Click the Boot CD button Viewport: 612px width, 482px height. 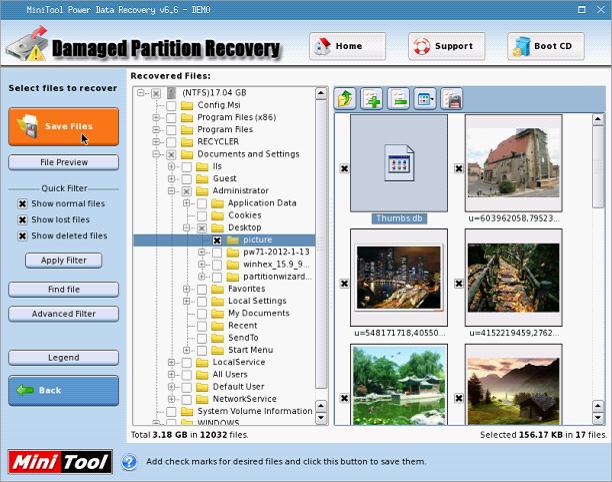(x=546, y=46)
